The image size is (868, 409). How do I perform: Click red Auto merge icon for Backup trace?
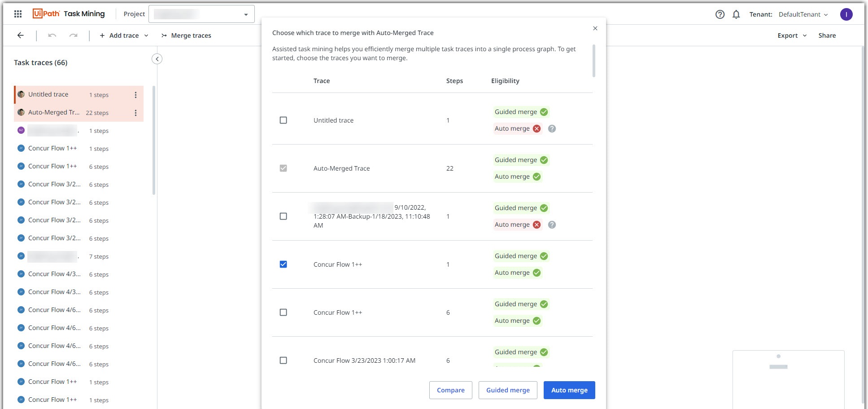537,225
